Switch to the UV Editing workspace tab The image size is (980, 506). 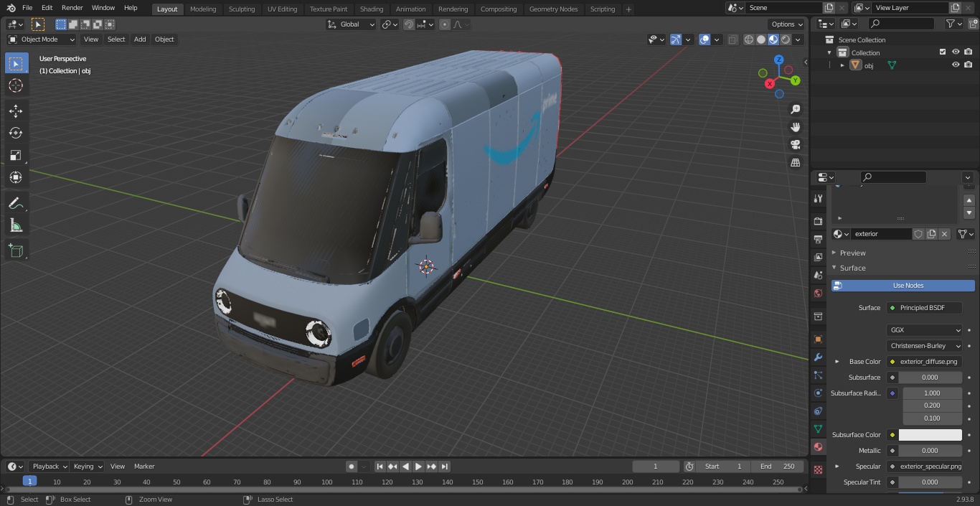point(282,9)
